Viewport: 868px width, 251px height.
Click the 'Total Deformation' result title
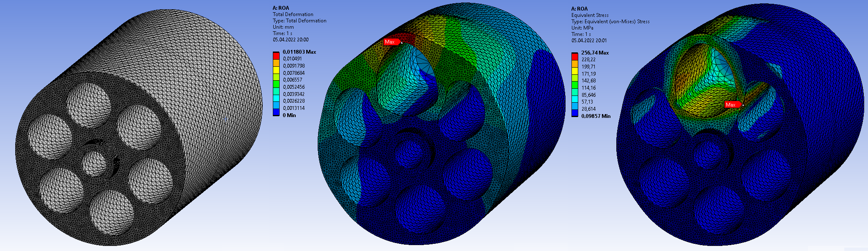(293, 14)
